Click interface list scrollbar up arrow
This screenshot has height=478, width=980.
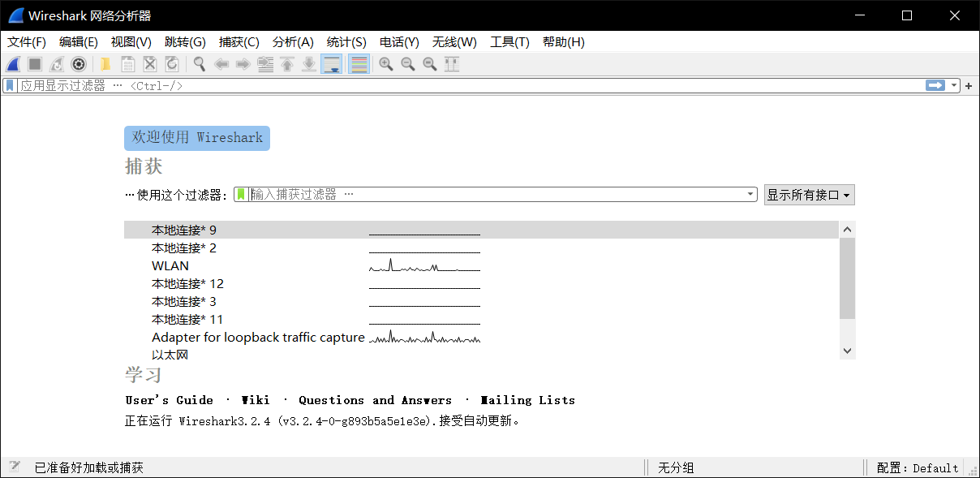(x=847, y=230)
